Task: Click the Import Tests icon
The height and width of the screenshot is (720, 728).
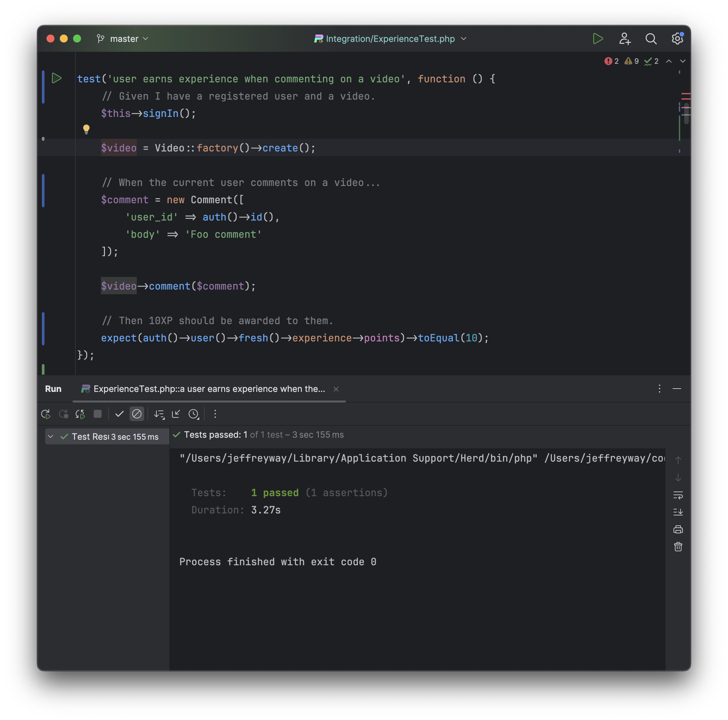Action: [x=176, y=414]
